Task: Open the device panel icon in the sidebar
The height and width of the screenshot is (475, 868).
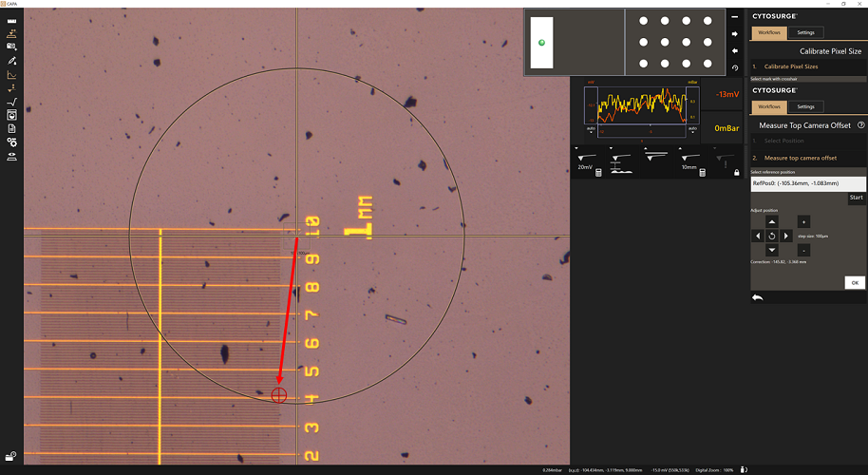Action: pyautogui.click(x=11, y=115)
